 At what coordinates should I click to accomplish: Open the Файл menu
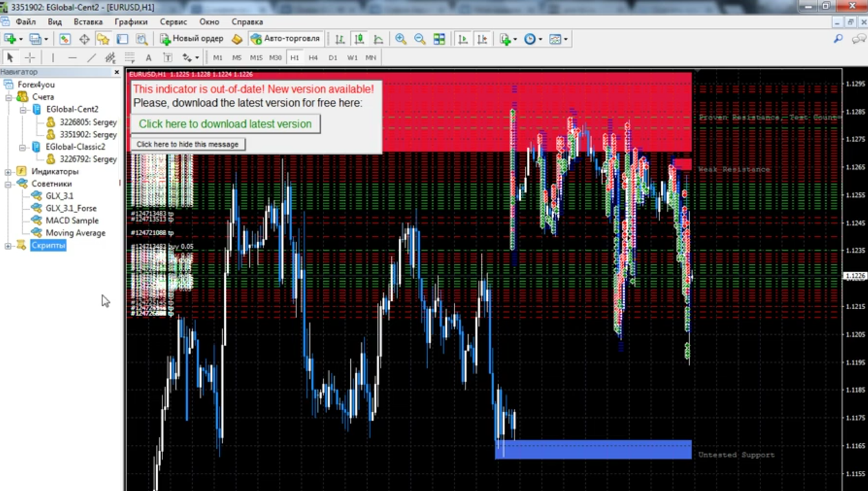pyautogui.click(x=26, y=22)
